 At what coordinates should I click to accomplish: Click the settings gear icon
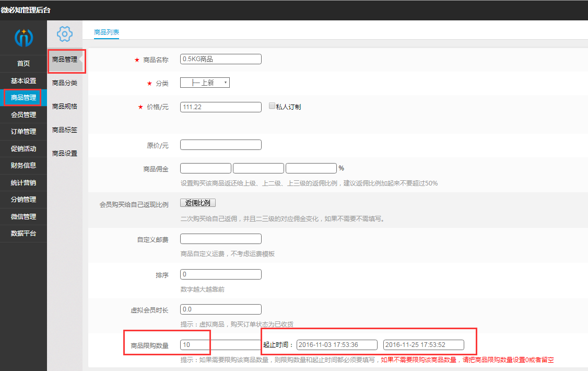[64, 34]
